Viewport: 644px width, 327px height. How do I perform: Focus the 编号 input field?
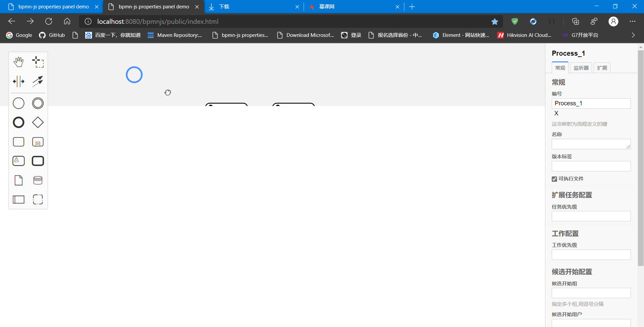click(x=591, y=103)
